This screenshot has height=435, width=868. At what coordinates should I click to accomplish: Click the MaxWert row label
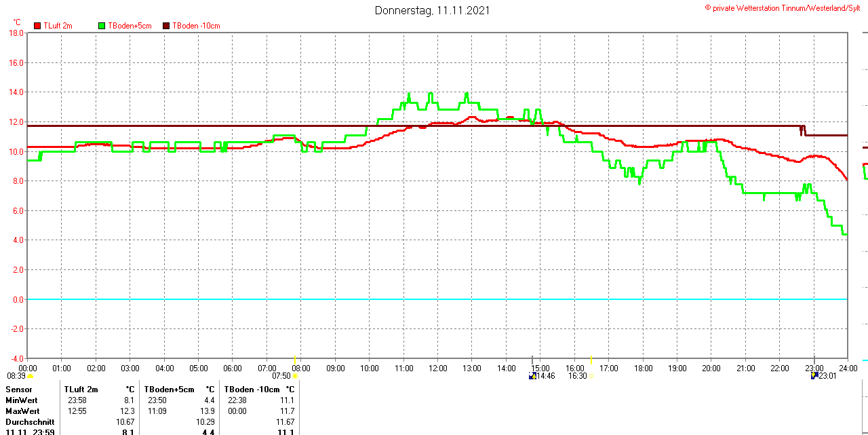coord(23,411)
